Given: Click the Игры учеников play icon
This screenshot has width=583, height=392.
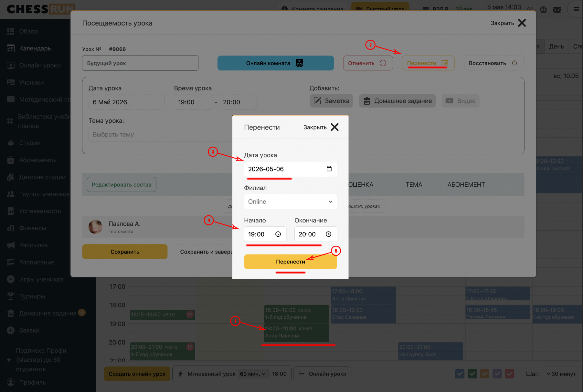Looking at the screenshot, I should pos(11,279).
